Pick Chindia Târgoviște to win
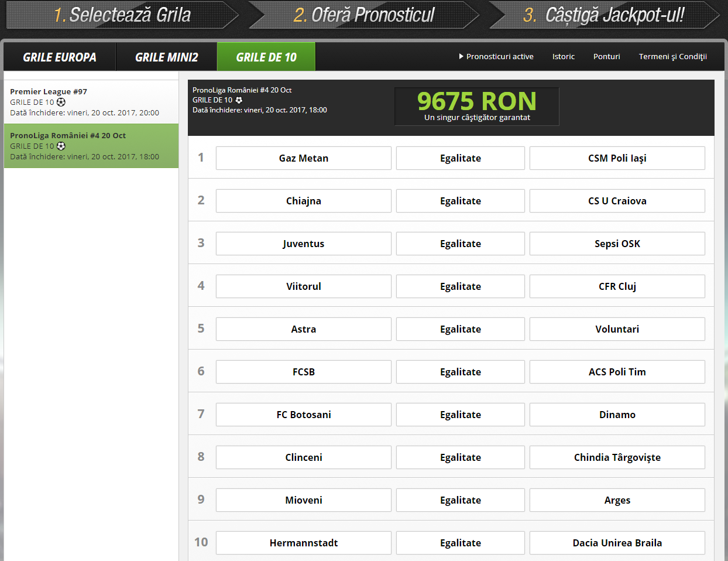This screenshot has height=561, width=728. click(617, 457)
